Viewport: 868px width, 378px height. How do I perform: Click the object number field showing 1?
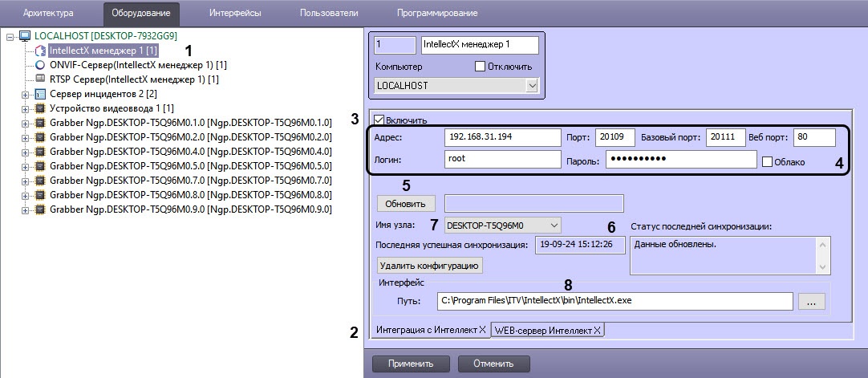395,45
